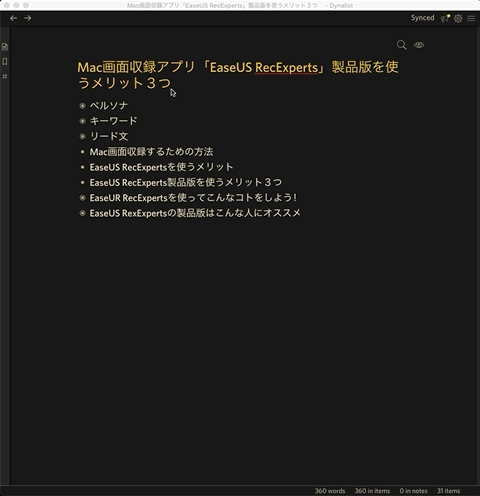Image resolution: width=480 pixels, height=496 pixels.
Task: Expand the キーワード bullet
Action: (x=82, y=121)
